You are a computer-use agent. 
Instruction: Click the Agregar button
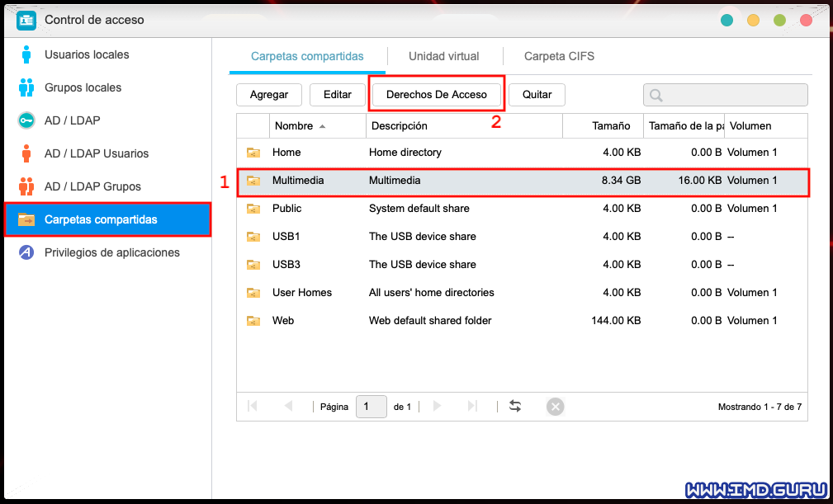coord(268,95)
